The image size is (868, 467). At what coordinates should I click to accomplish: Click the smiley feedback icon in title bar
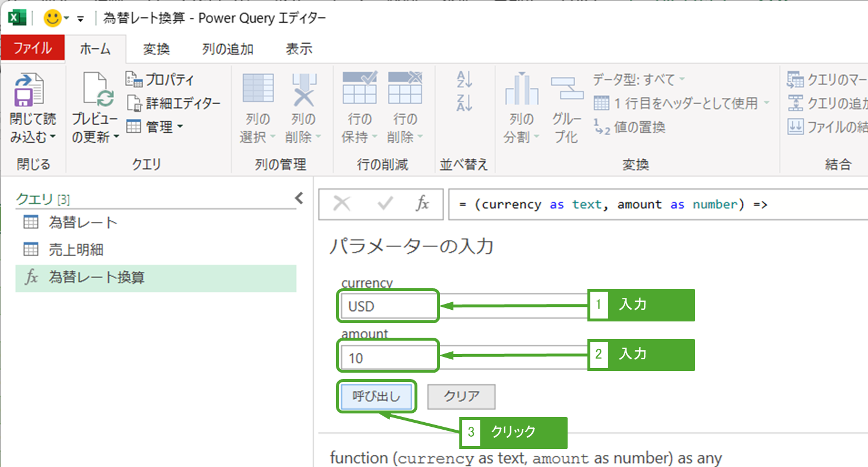coord(52,19)
